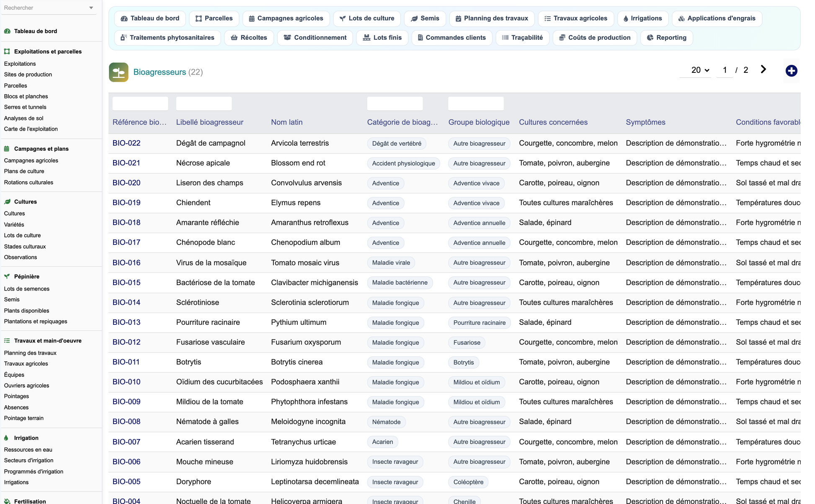Open record BIO-022
815x504 pixels.
click(x=126, y=143)
